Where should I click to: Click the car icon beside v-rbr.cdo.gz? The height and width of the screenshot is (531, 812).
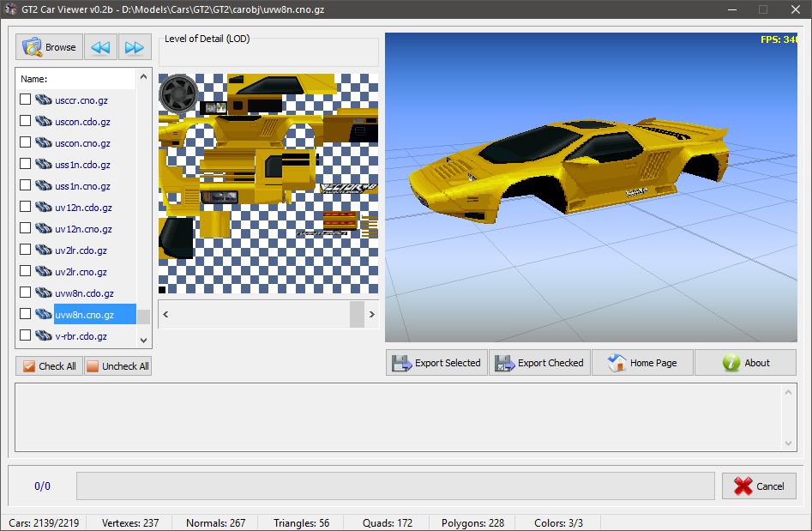click(x=44, y=336)
